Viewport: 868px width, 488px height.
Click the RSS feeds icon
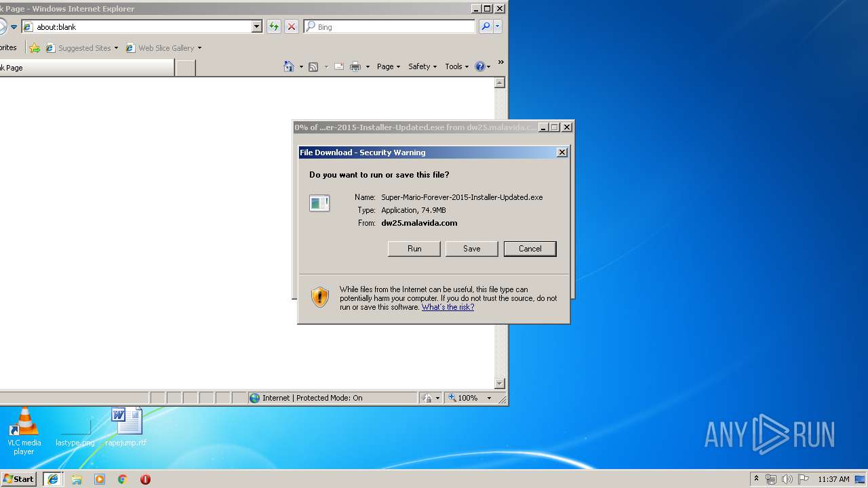pyautogui.click(x=313, y=66)
